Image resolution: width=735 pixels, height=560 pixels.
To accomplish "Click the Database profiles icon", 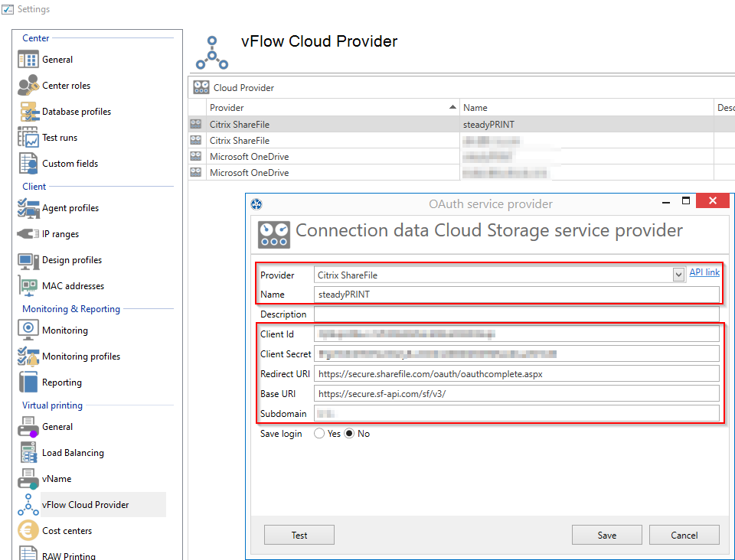I will click(29, 112).
